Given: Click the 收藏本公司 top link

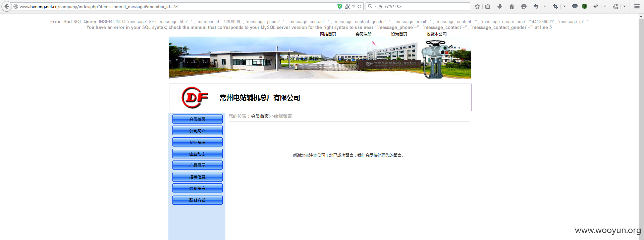Looking at the screenshot, I should coord(437,34).
